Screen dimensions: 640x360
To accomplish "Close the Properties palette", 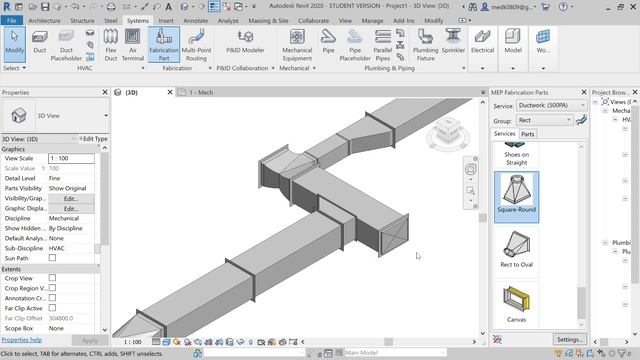I will pos(105,92).
